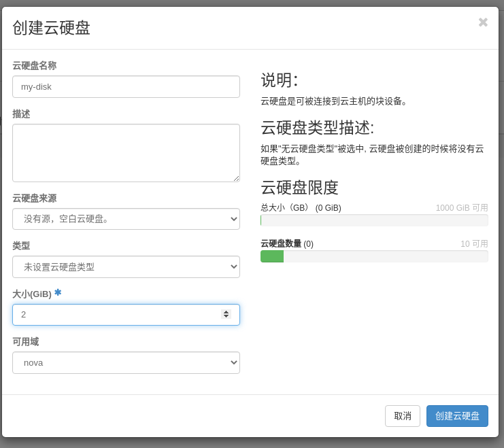The height and width of the screenshot is (448, 504).
Task: Click 云硬盘是可被连接到云主机的块设备 text
Action: (334, 101)
